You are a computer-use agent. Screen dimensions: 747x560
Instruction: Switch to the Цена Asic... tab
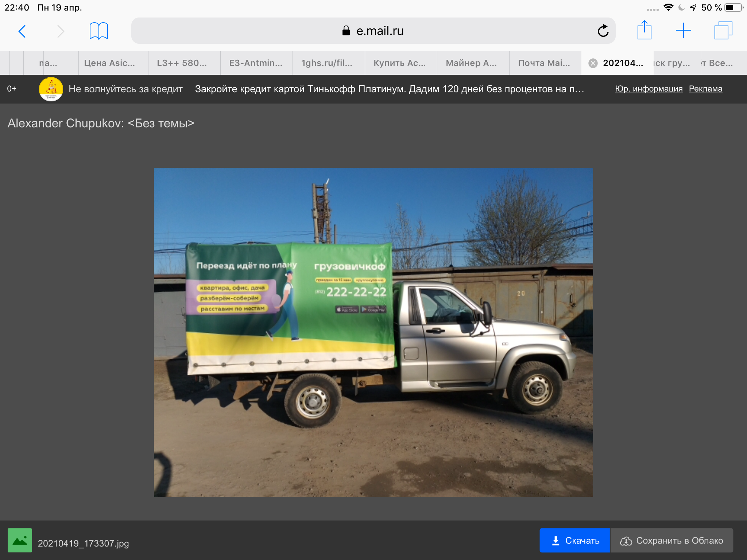109,63
